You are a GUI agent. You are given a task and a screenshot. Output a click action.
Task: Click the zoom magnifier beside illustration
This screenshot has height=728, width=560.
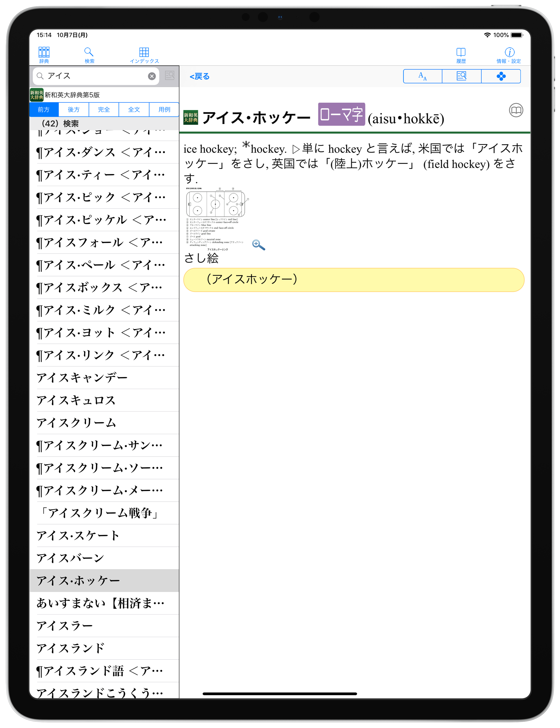tap(258, 245)
